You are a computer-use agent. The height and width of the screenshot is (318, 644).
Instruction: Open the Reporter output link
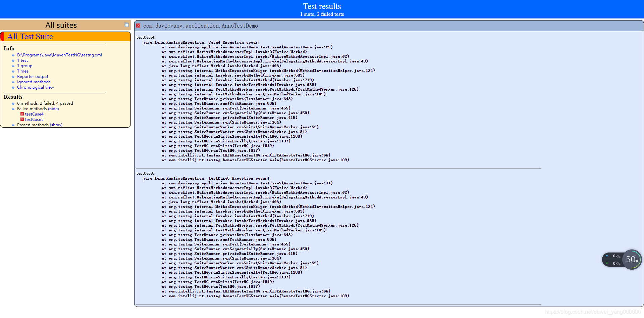coord(33,77)
